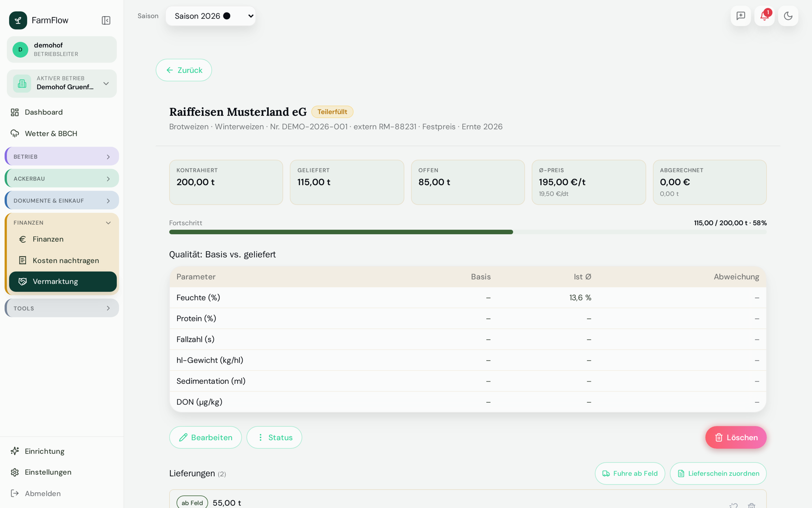Click the Ist Ø column header
This screenshot has width=812, height=508.
pyautogui.click(x=582, y=277)
